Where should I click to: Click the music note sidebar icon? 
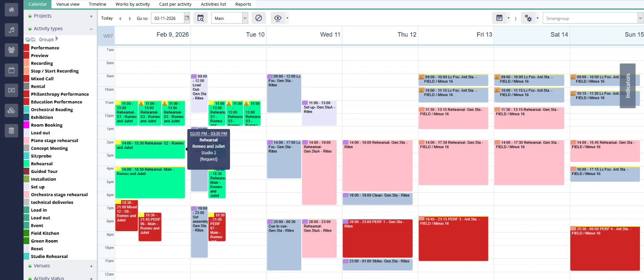[11, 30]
